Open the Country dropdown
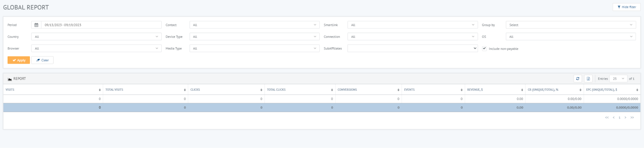 (96, 37)
